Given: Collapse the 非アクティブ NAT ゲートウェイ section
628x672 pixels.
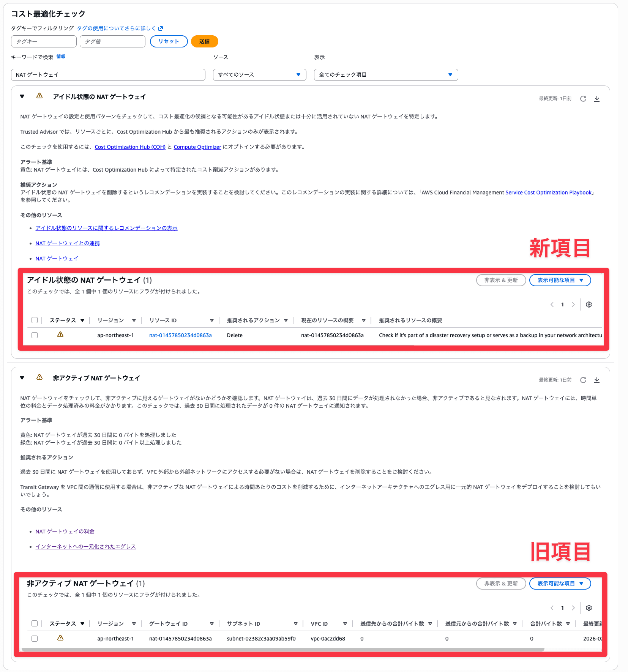Looking at the screenshot, I should coord(22,378).
